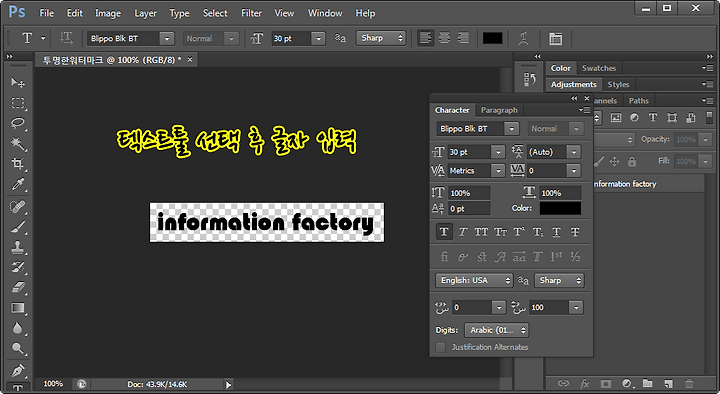This screenshot has width=720, height=394.
Task: Switch to the Paragraph tab
Action: tap(499, 110)
